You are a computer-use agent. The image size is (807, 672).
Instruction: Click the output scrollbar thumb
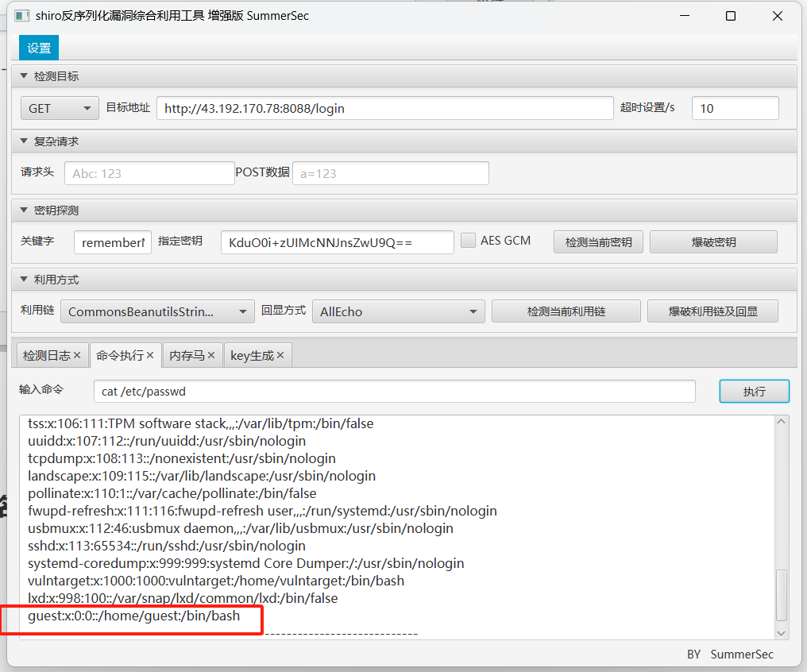pos(781,595)
